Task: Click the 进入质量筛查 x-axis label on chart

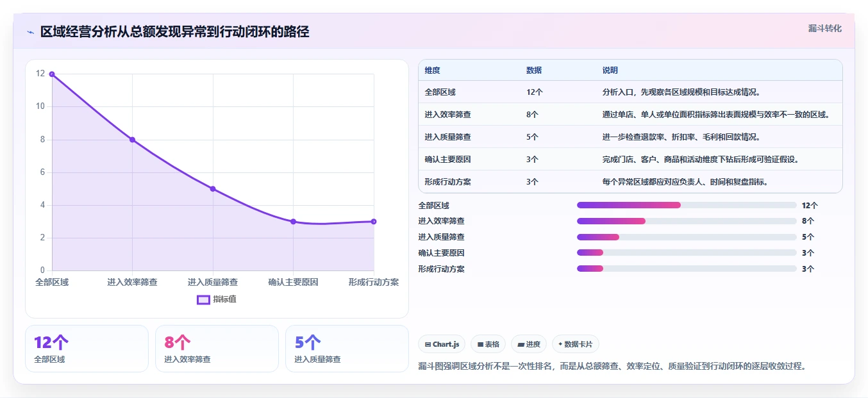Action: [x=213, y=282]
